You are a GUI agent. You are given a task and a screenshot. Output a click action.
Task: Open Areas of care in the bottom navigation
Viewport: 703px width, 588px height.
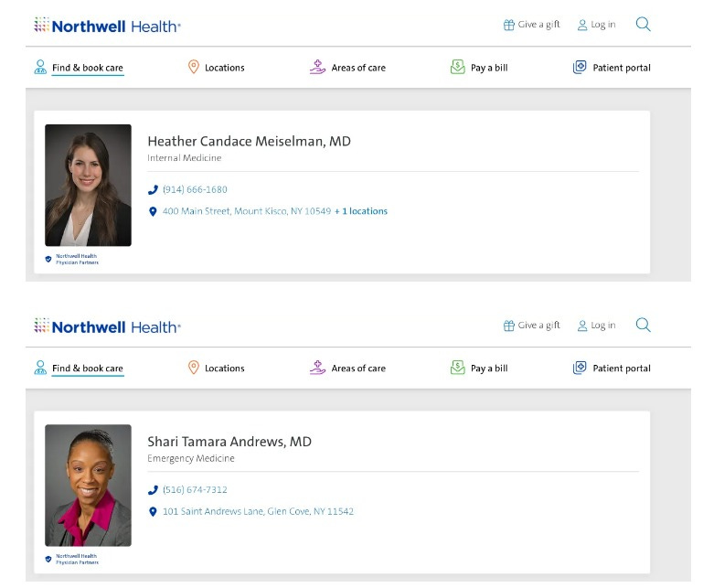(x=358, y=369)
